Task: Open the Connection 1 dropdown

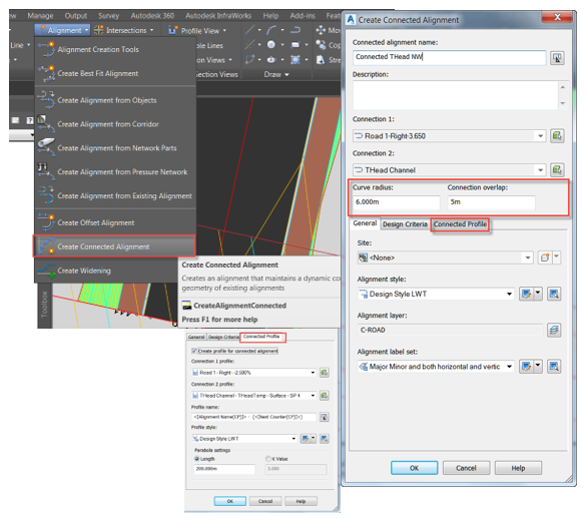Action: coord(540,136)
